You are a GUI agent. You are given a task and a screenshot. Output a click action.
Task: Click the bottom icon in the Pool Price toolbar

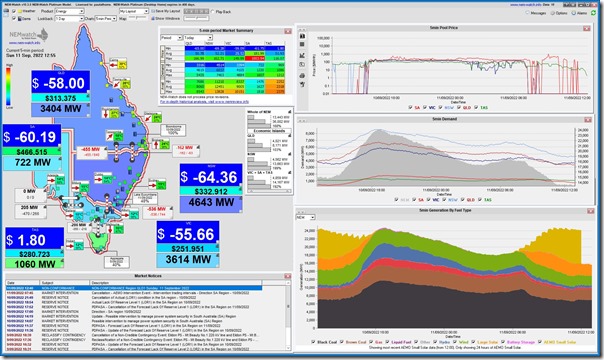click(302, 84)
